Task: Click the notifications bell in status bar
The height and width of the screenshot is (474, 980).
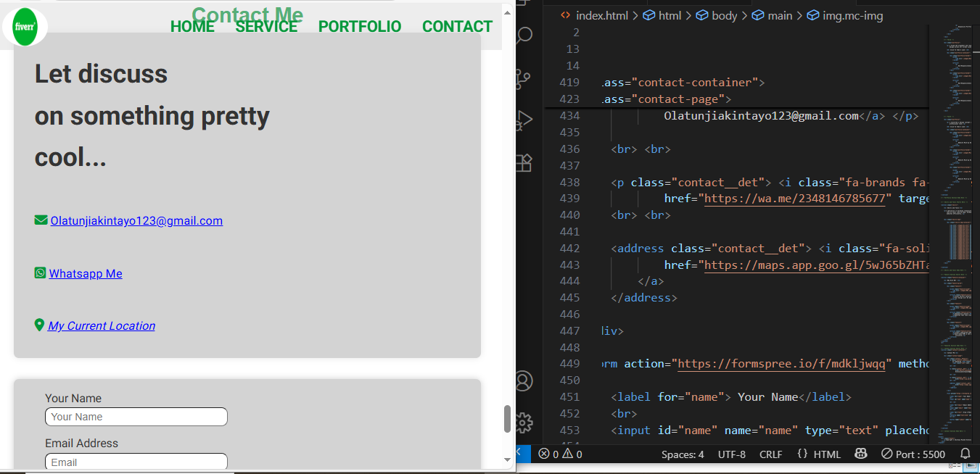Action: tap(965, 454)
